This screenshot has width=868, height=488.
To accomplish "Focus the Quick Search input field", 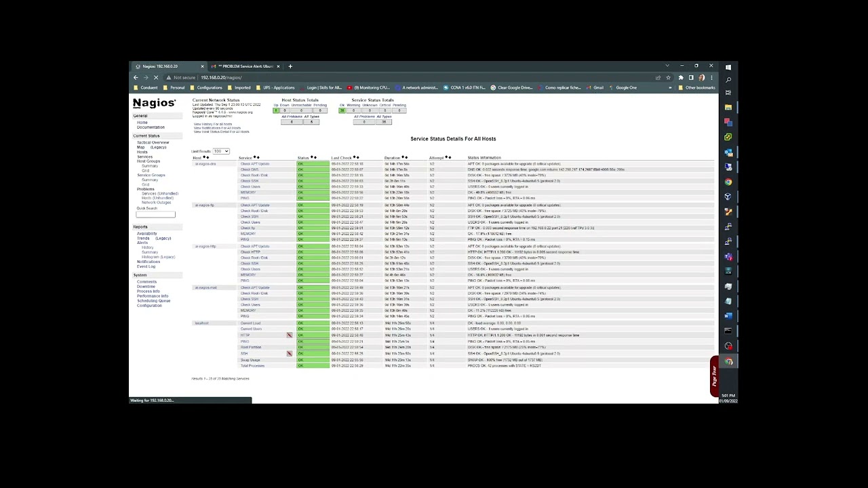I will 155,214.
